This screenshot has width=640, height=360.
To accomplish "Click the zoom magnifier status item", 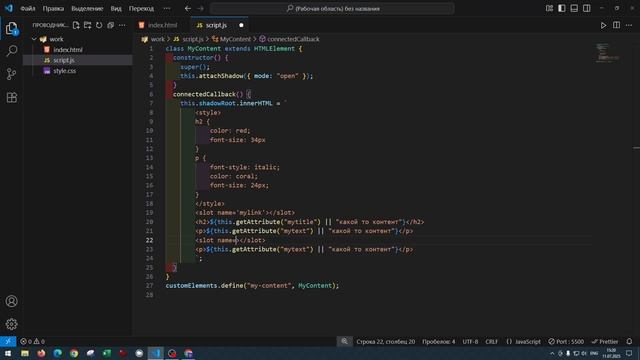I will tap(344, 341).
